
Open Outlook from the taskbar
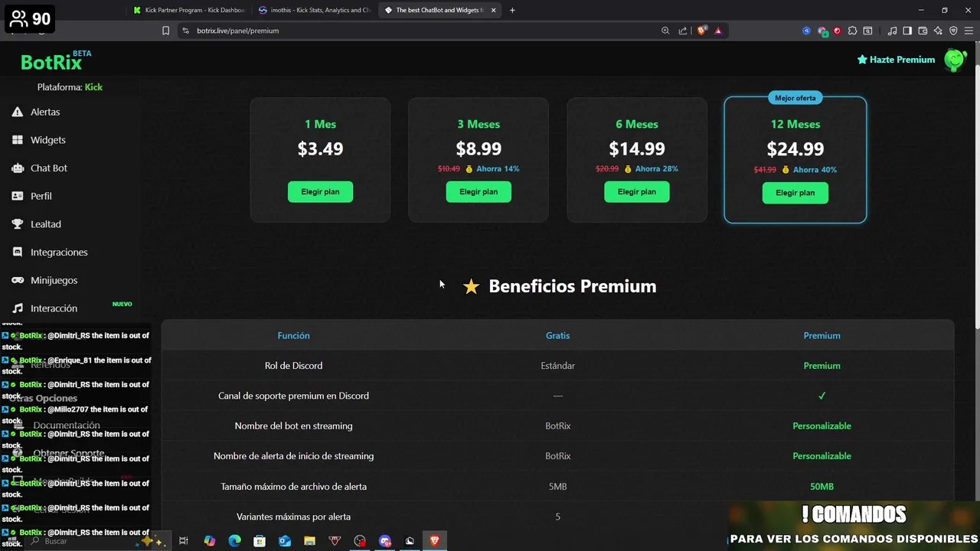(285, 541)
